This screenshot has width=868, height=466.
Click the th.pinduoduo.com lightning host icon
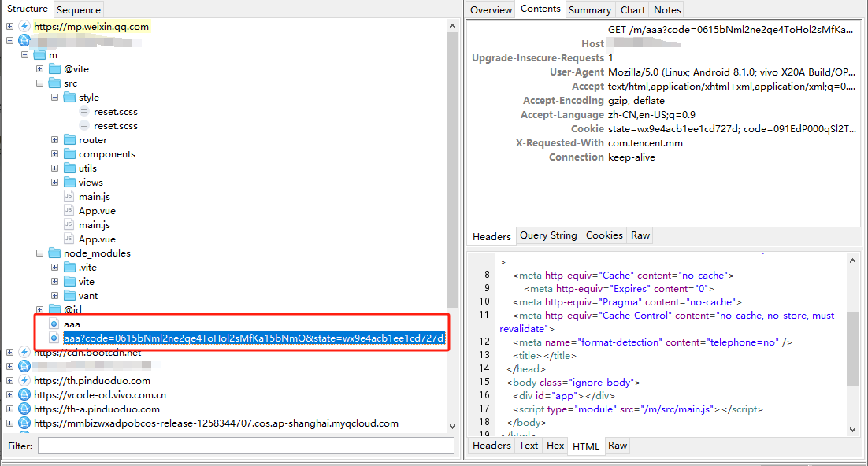[24, 380]
